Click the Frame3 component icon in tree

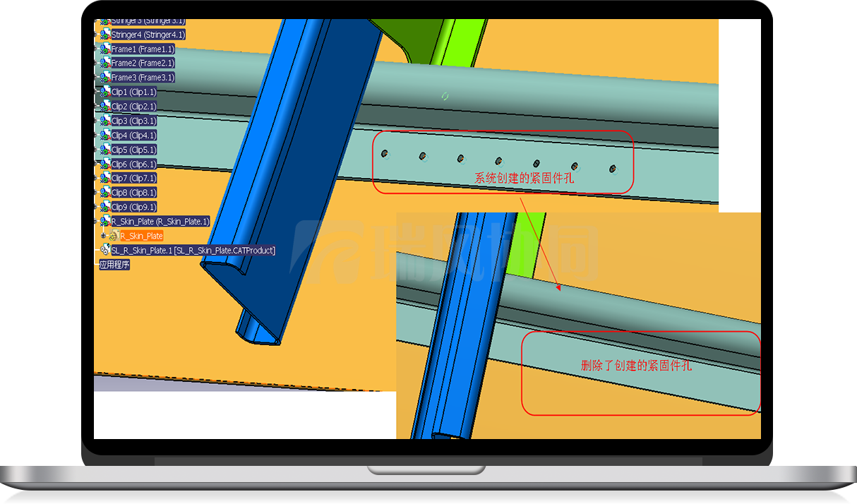(x=104, y=78)
